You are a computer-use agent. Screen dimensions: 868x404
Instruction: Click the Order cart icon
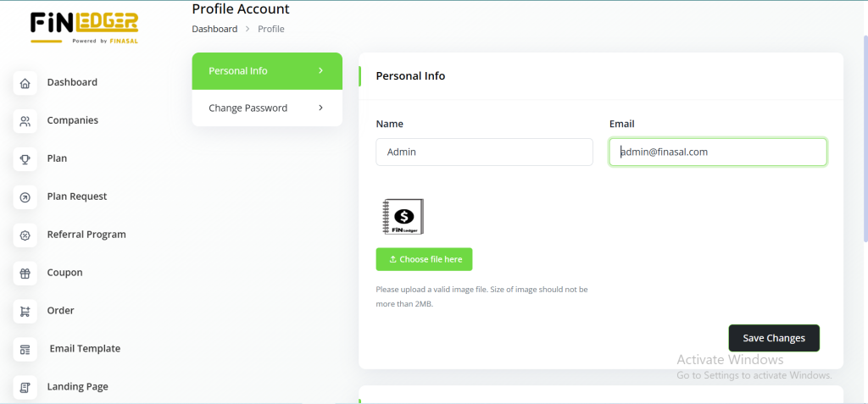coord(25,312)
